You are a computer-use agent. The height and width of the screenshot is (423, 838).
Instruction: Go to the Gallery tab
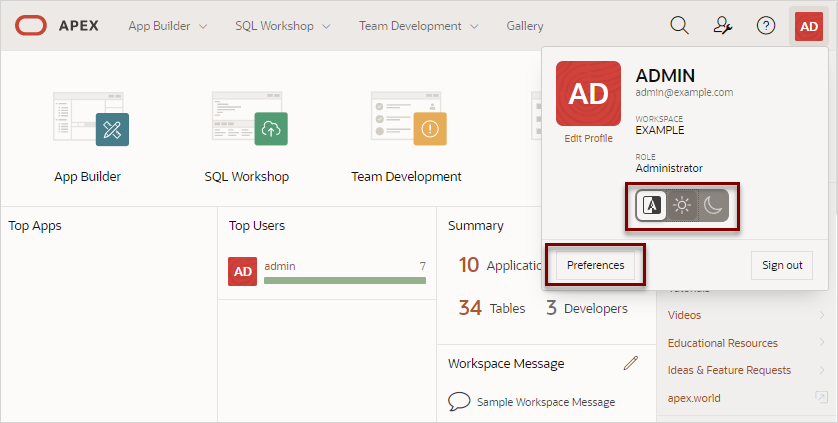525,26
